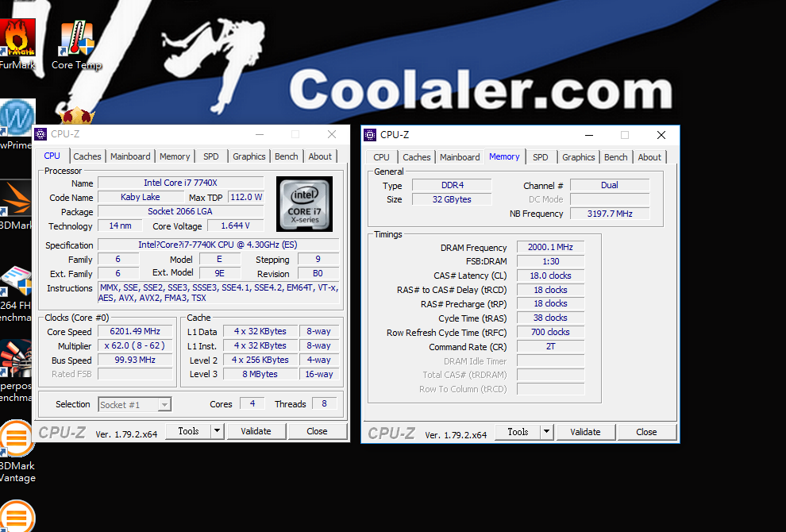Click the Multiplier value 'x 62.0 ( 8 - 62 )'

tap(135, 346)
